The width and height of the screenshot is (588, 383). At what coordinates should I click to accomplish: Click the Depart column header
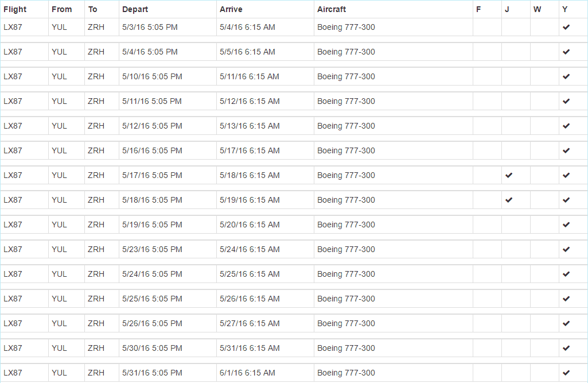click(135, 9)
